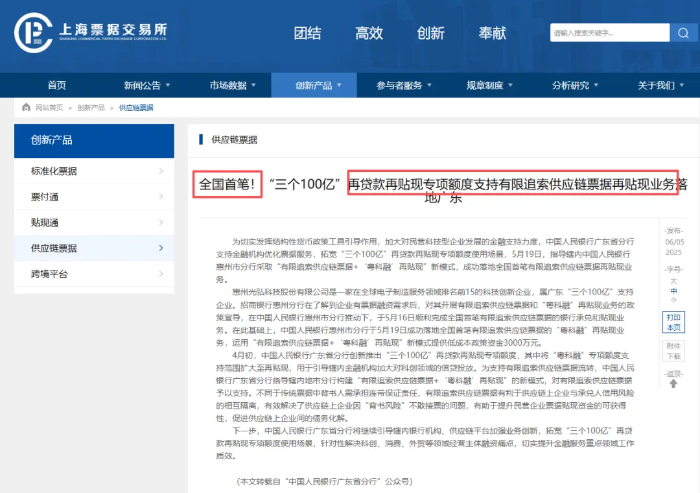Screen dimensions: 700x493
Task: Open the 规章制度 navigation menu
Action: click(x=485, y=85)
